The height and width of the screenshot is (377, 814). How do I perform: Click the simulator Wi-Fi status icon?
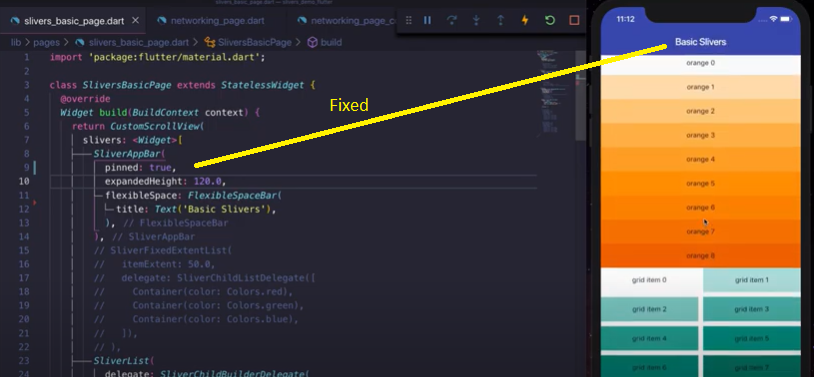pyautogui.click(x=774, y=19)
